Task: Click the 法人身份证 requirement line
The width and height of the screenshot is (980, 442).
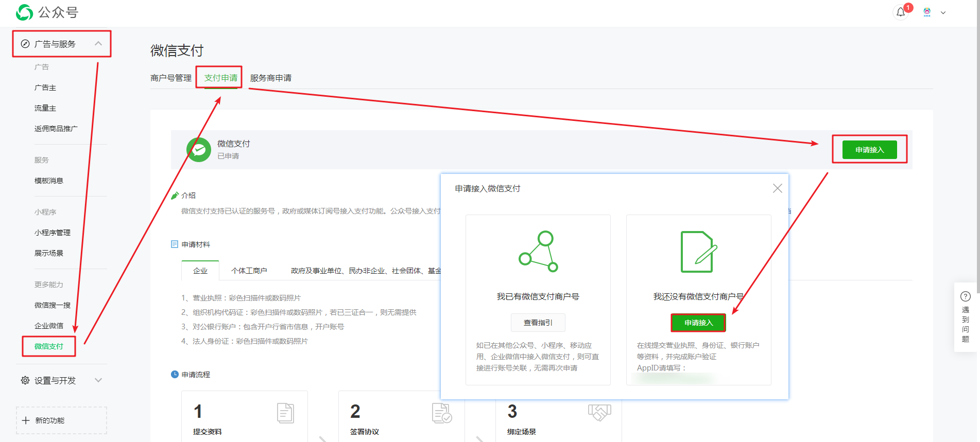Action: click(245, 341)
